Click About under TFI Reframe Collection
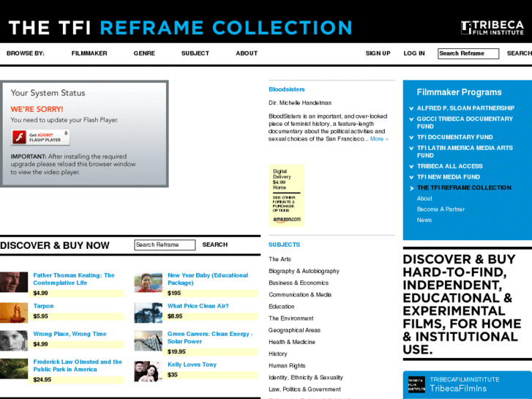This screenshot has height=399, width=532. (x=424, y=198)
